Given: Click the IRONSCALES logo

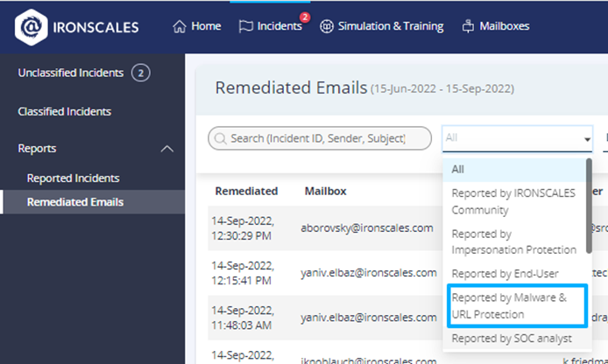Looking at the screenshot, I should tap(76, 27).
